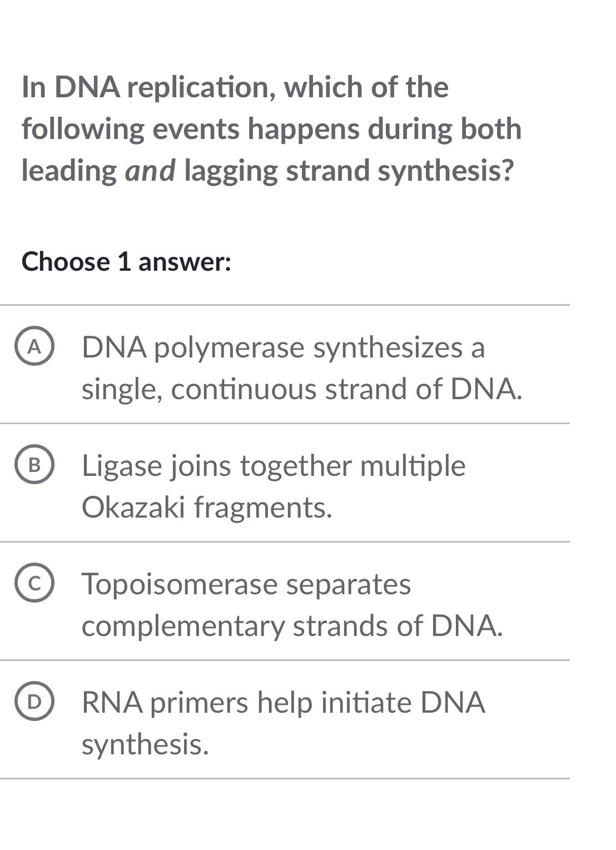616x850 pixels.
Task: Click the word Okazaki in option B
Action: coord(133,506)
